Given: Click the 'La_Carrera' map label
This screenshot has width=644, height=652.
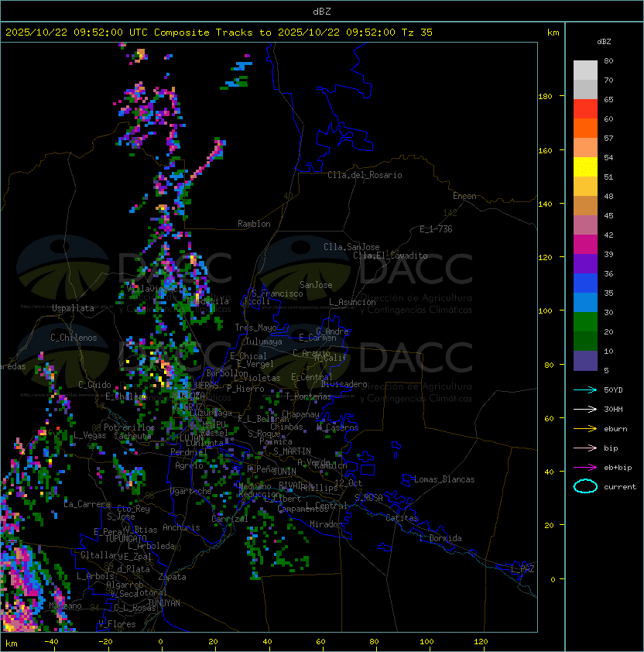Looking at the screenshot, I should tap(87, 504).
